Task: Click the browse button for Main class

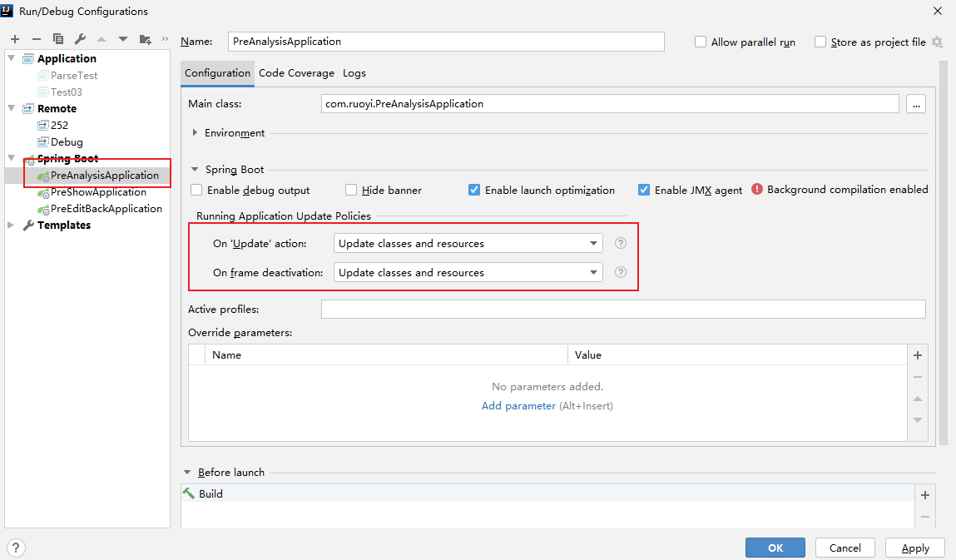Action: click(916, 104)
